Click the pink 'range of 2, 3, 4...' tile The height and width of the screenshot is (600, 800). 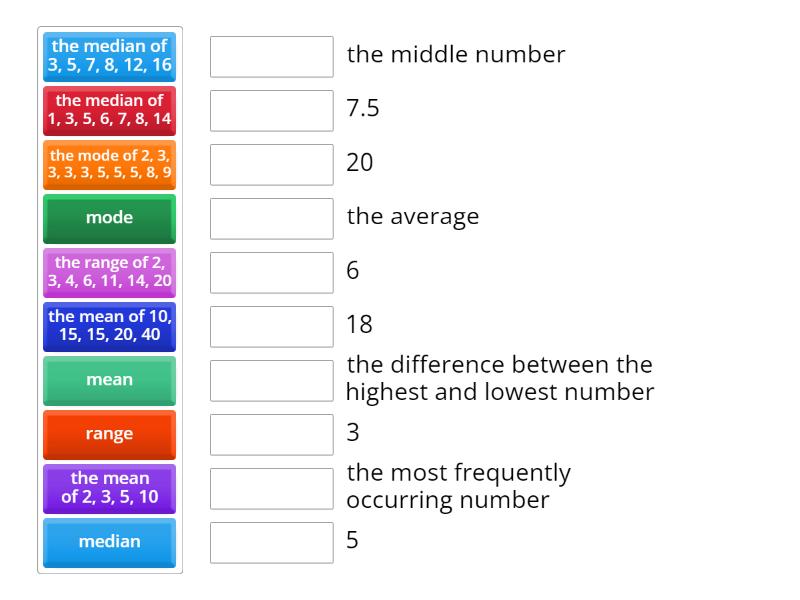pos(110,272)
